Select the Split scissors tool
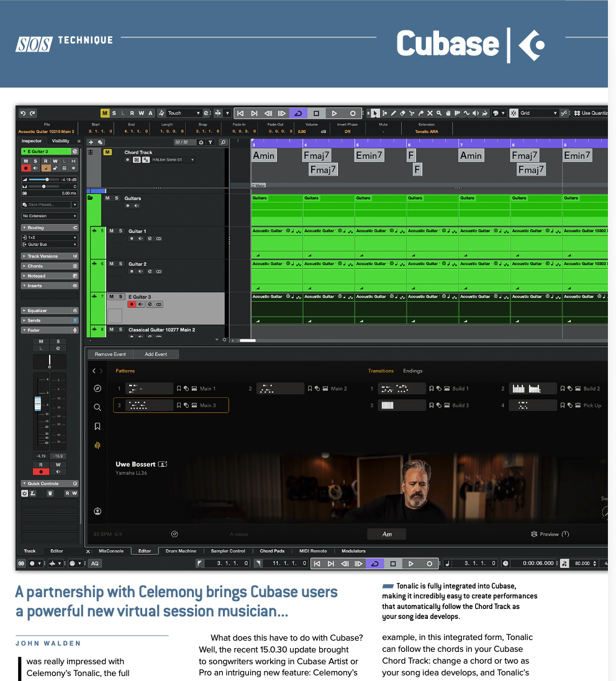The height and width of the screenshot is (681, 616). tap(412, 114)
